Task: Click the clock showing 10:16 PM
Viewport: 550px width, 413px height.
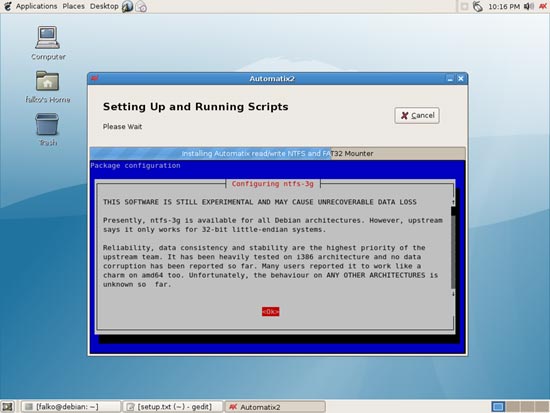Action: coord(504,6)
